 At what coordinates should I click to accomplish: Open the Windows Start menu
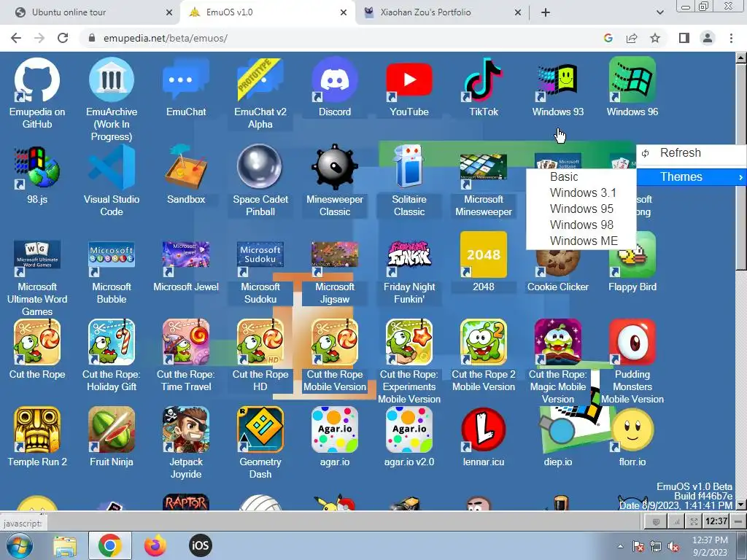20,546
